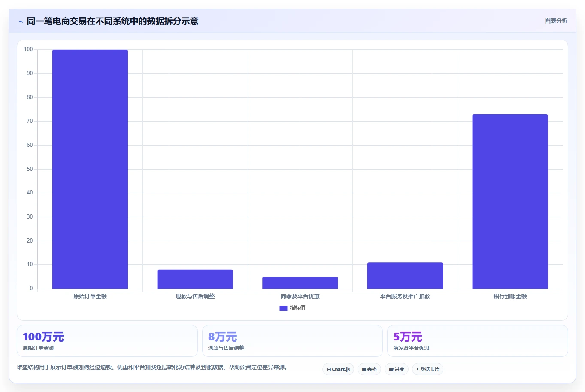Click the 商家及平台优惠 card caption
Image resolution: width=585 pixels, height=392 pixels.
[x=411, y=348]
